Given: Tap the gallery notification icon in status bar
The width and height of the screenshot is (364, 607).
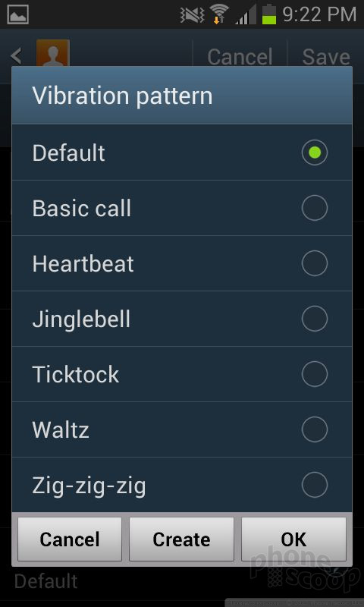Looking at the screenshot, I should (17, 14).
